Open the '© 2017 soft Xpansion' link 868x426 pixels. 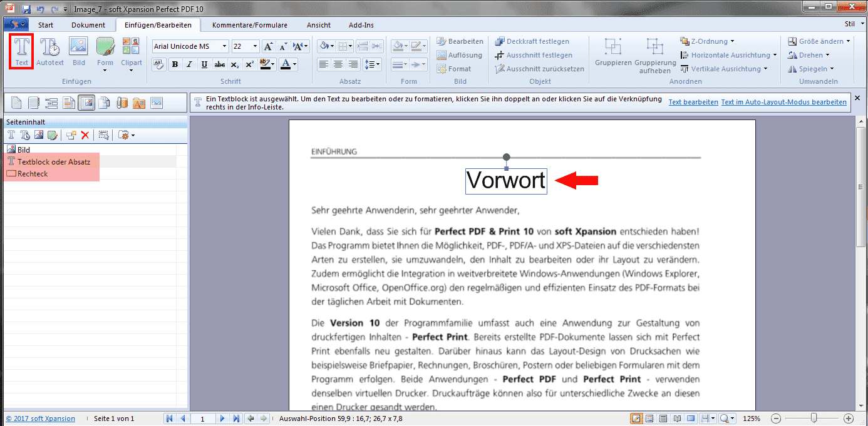tap(41, 418)
